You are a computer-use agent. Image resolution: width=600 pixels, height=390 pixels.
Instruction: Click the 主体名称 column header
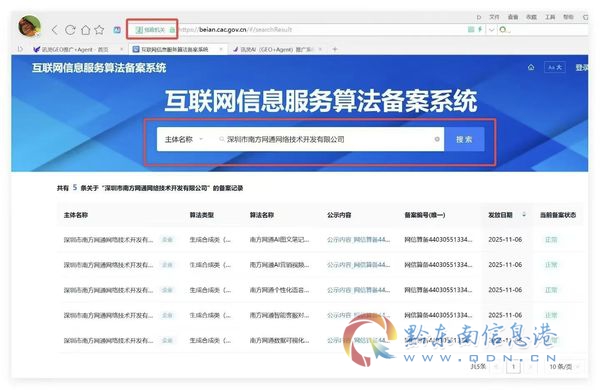[76, 215]
